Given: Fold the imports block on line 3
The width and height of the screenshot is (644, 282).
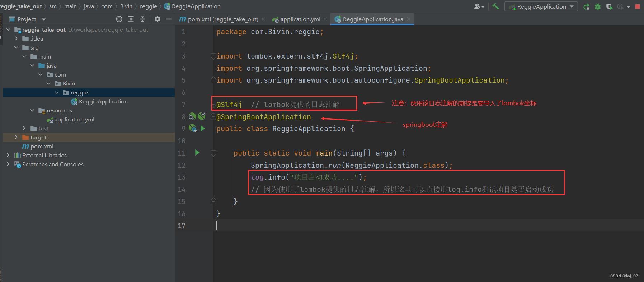Looking at the screenshot, I should point(213,56).
